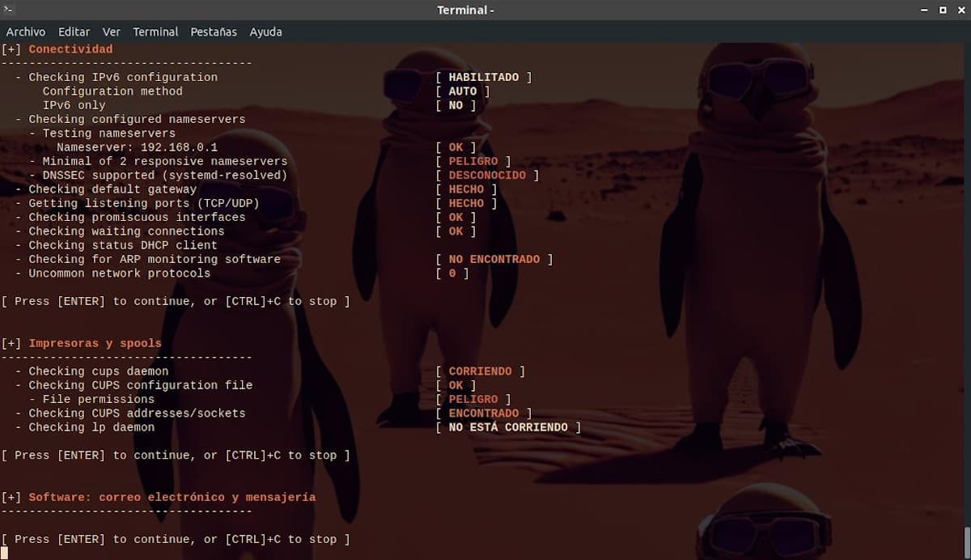Click CORRIENDO status of cups daemon
The width and height of the screenshot is (971, 560).
(x=481, y=371)
